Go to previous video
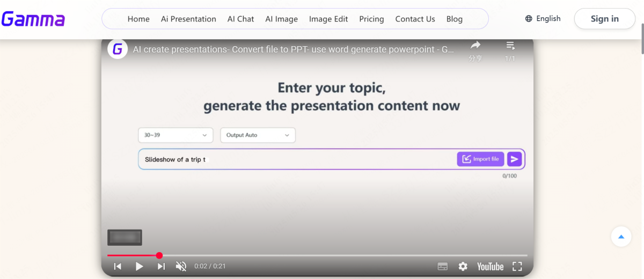 point(118,266)
